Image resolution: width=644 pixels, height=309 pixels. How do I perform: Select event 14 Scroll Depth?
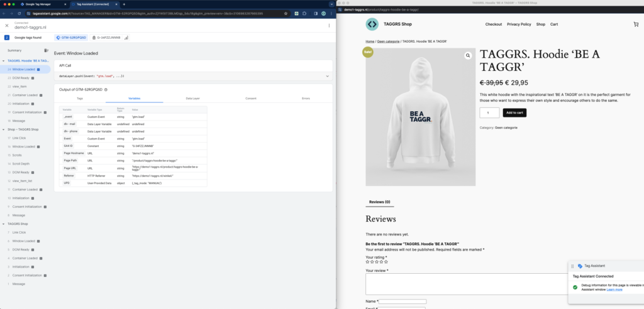coord(25,164)
